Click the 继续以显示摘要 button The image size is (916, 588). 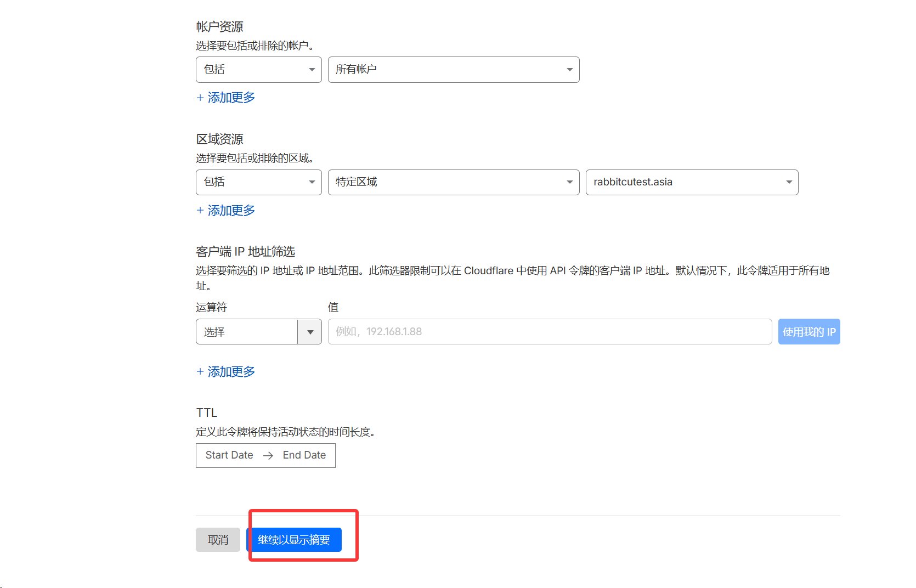[294, 540]
